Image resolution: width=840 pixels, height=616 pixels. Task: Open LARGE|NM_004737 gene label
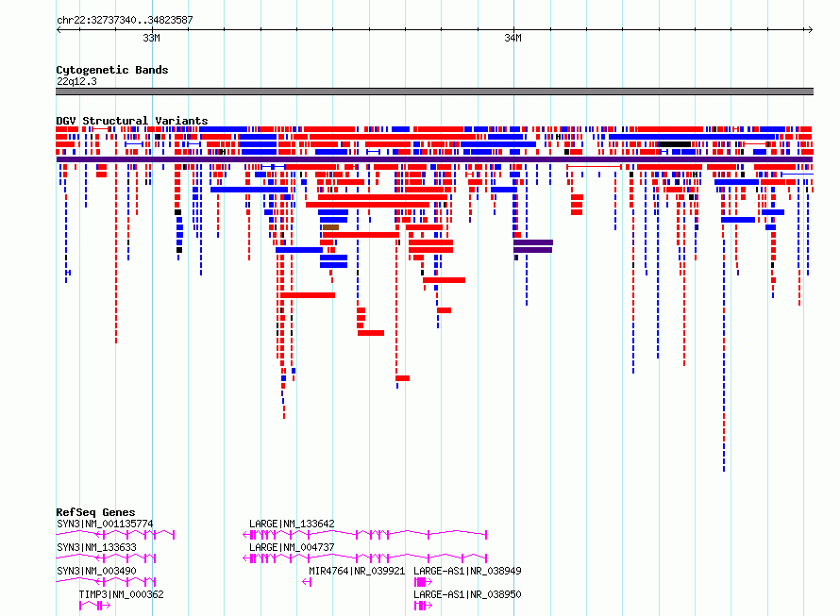point(292,547)
